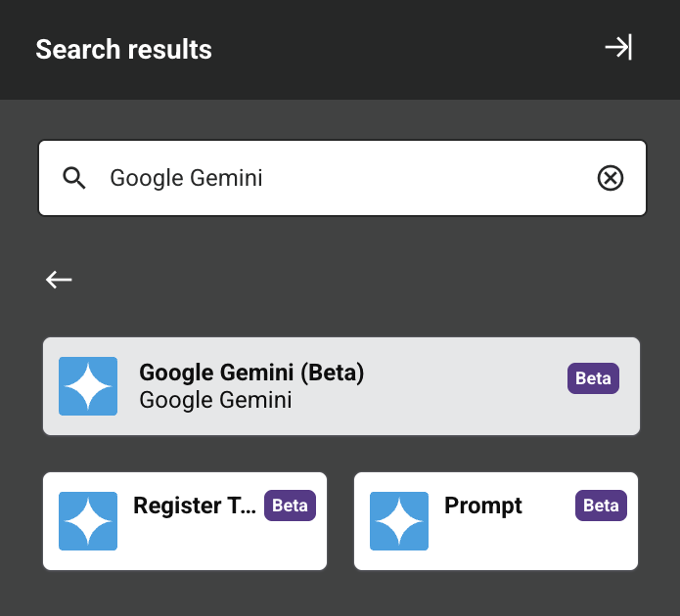Click the Beta badge on Google Gemini (Beta) row
Screen dimensions: 680x616
[x=593, y=378]
